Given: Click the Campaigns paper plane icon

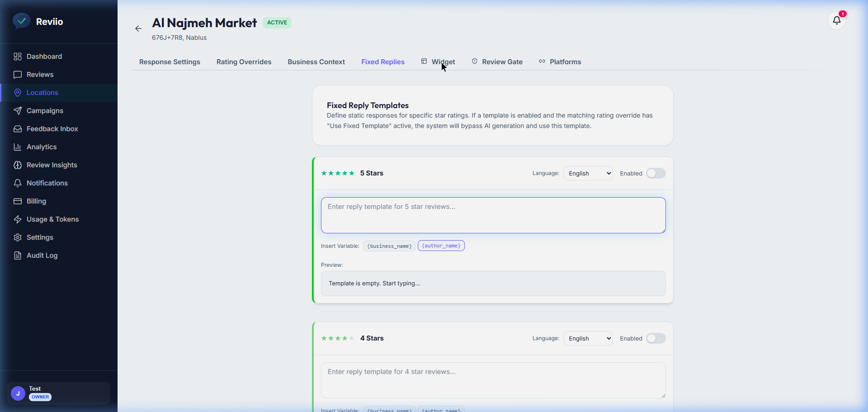Looking at the screenshot, I should (18, 111).
